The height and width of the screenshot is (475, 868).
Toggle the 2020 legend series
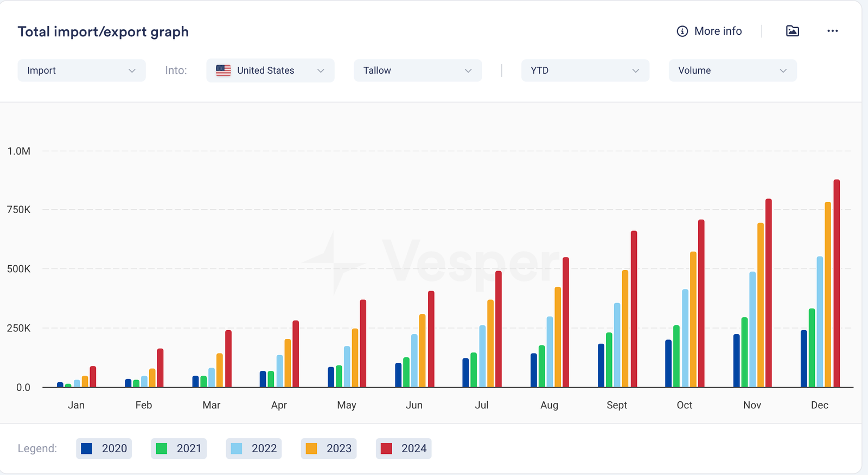pos(104,448)
